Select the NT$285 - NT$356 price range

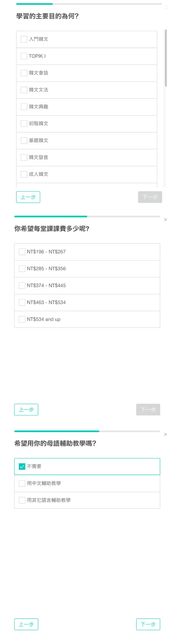point(22,269)
